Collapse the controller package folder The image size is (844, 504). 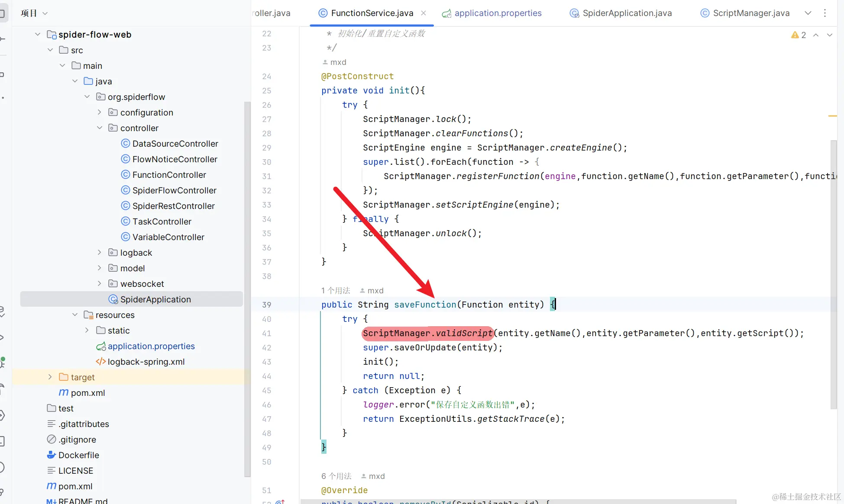[x=100, y=128]
